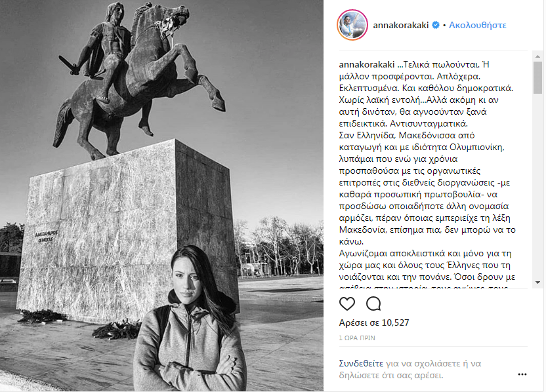Click the black and white statue photo
The width and height of the screenshot is (546, 392).
click(x=161, y=196)
